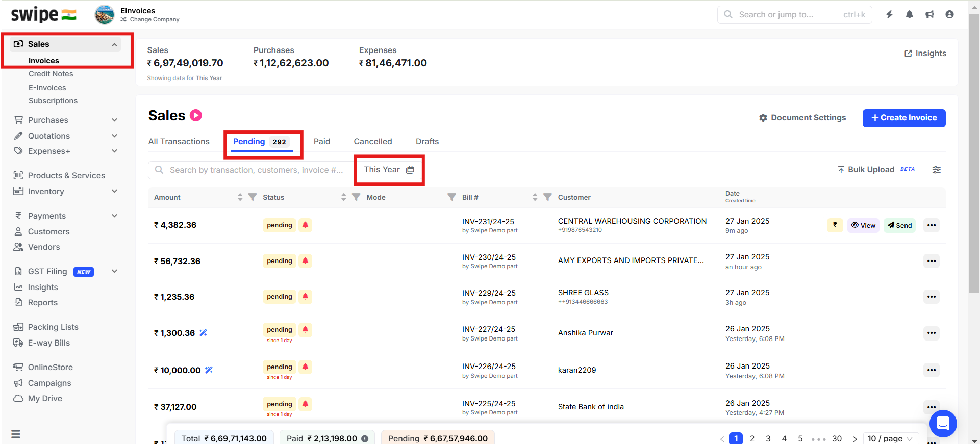Click reminder bell for INV-225/24-25
Image resolution: width=980 pixels, height=444 pixels.
click(305, 404)
